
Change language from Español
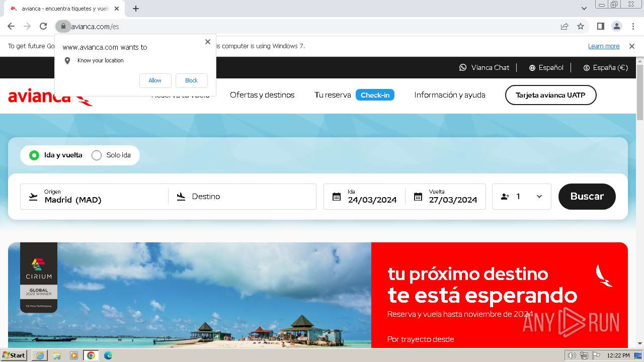click(x=546, y=67)
